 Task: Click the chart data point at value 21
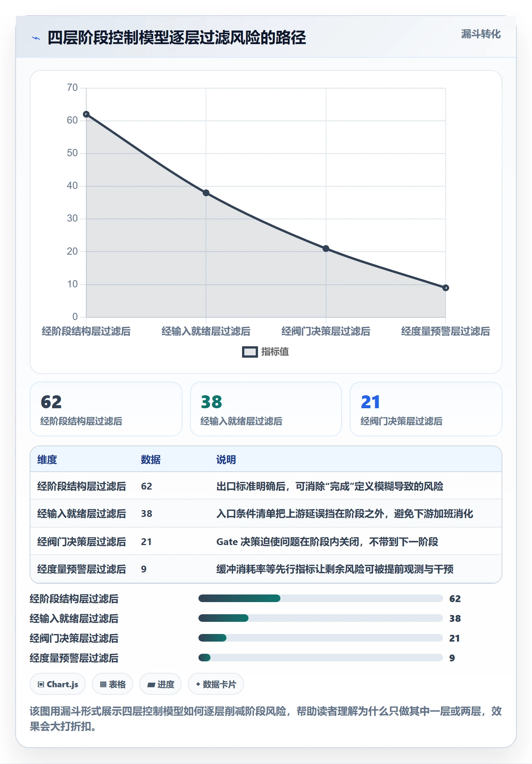coord(326,249)
